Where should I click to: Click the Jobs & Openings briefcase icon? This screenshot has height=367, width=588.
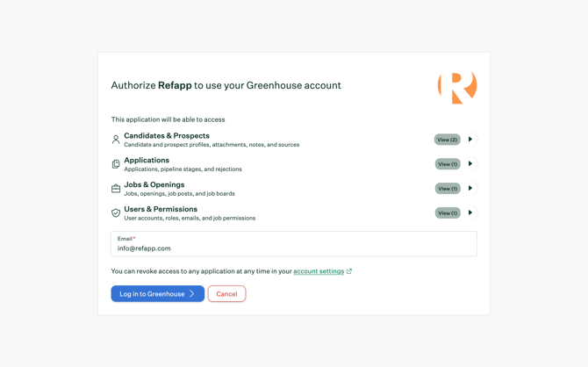[116, 189]
